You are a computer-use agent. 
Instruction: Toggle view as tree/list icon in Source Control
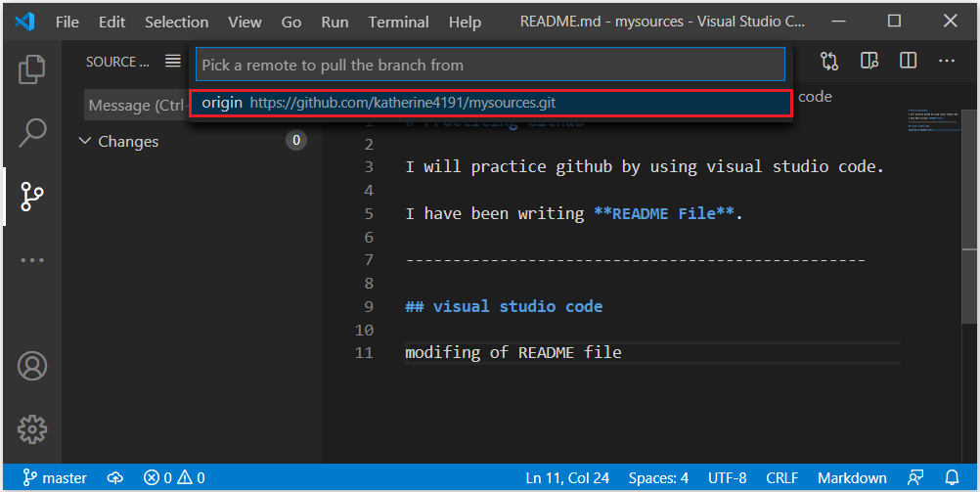pyautogui.click(x=173, y=61)
